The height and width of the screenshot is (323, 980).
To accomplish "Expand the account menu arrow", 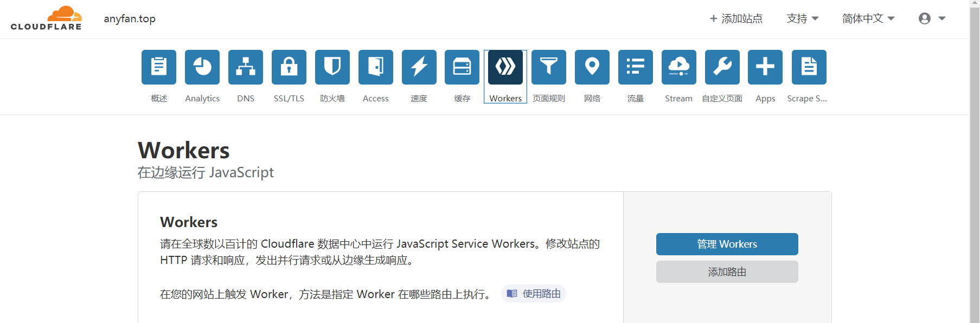I will tap(942, 18).
